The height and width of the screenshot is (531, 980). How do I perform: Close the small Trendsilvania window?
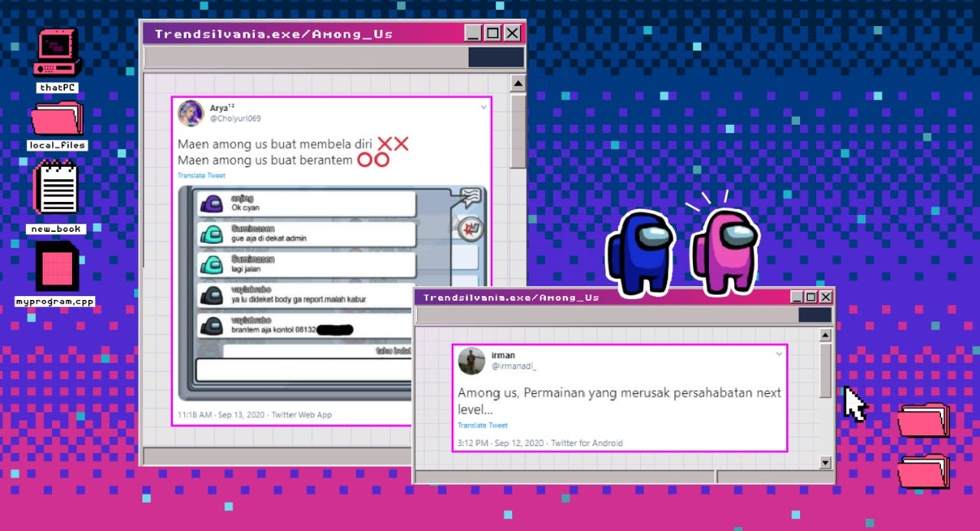825,297
